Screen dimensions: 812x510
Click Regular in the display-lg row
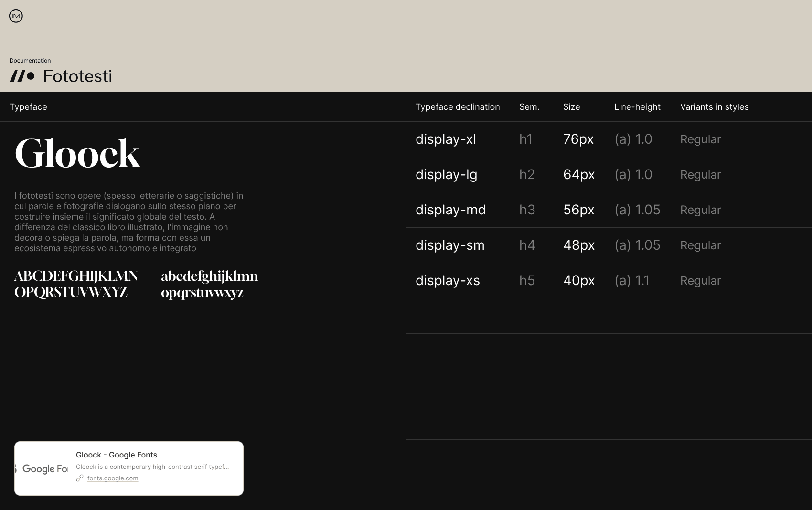click(x=700, y=175)
